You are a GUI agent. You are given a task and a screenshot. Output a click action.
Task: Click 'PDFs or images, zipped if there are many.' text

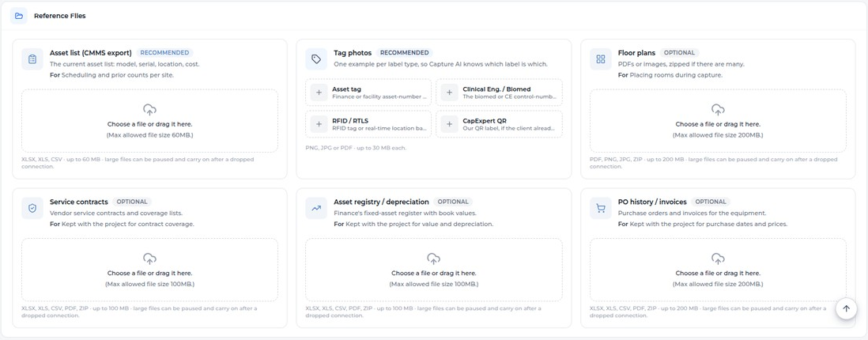click(681, 64)
